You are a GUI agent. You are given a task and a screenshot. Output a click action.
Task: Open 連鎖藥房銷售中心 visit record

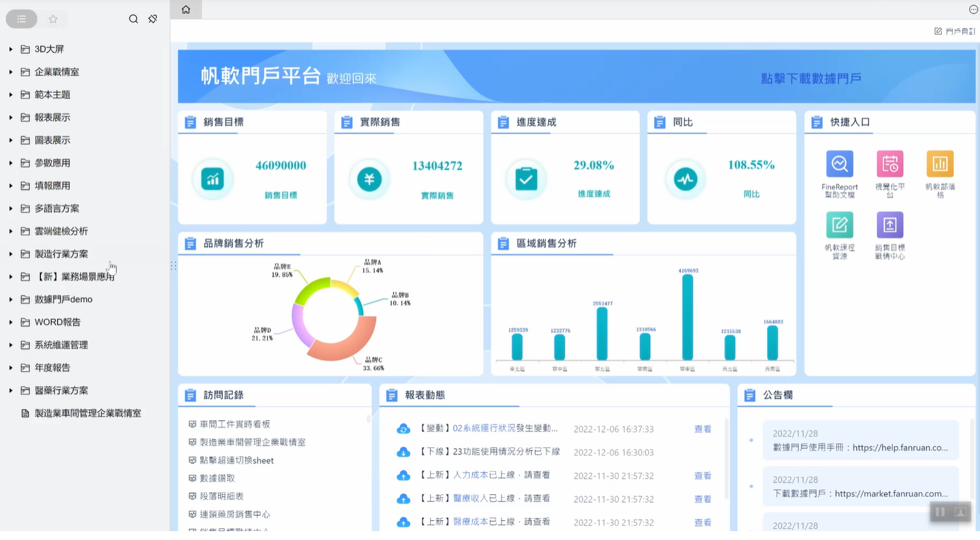point(234,514)
